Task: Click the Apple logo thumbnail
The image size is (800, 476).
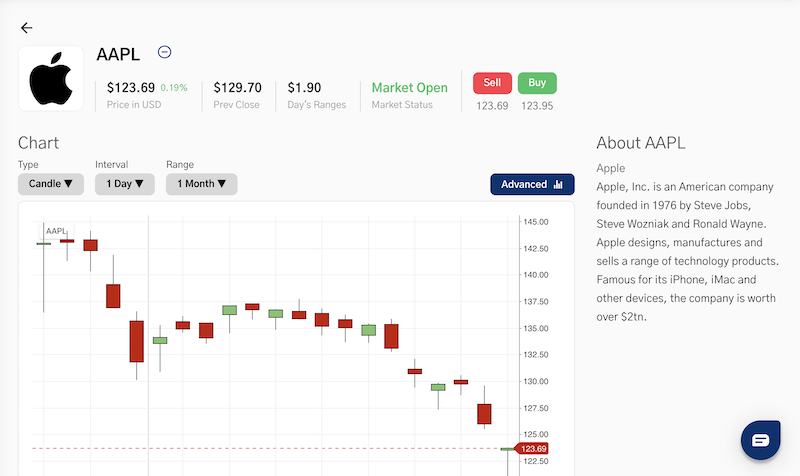Action: [x=51, y=78]
